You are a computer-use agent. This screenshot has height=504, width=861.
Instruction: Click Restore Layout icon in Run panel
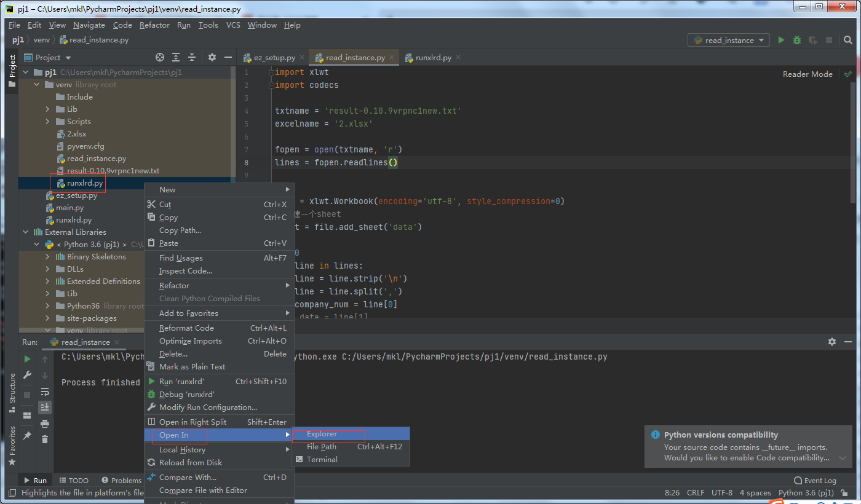click(x=27, y=415)
